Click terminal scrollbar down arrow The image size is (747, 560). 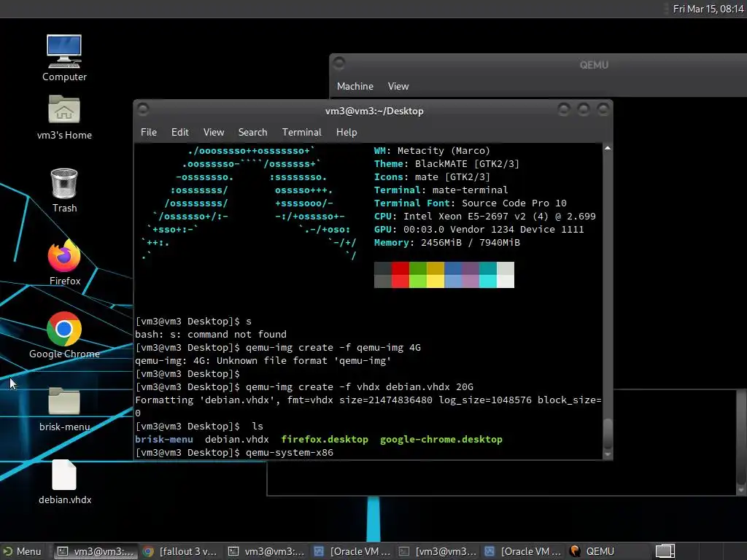(608, 454)
